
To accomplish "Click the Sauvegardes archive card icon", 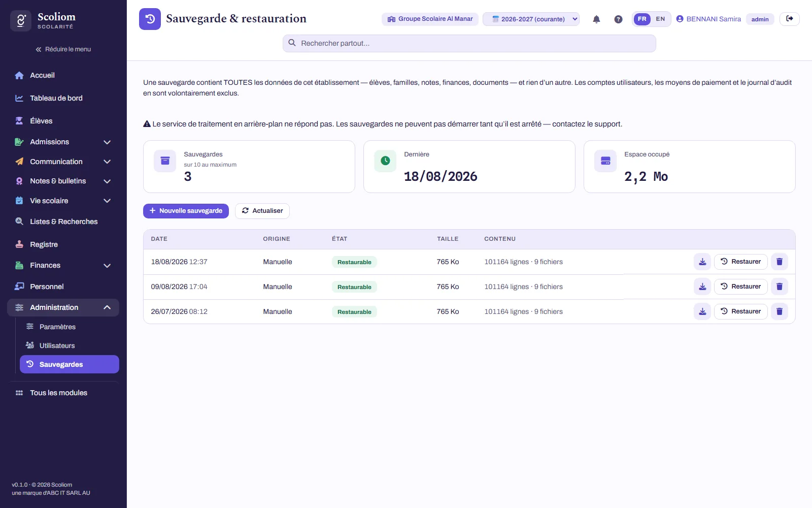I will tap(165, 161).
